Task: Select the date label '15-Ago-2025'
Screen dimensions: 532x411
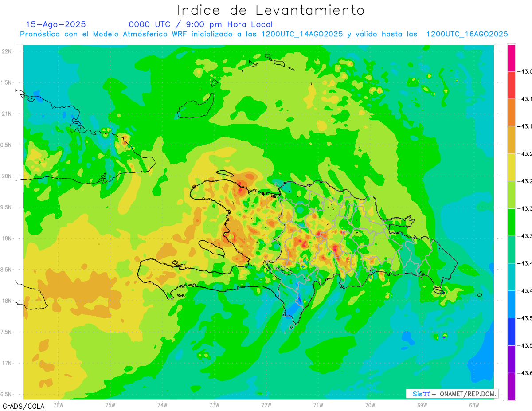Action: click(56, 24)
